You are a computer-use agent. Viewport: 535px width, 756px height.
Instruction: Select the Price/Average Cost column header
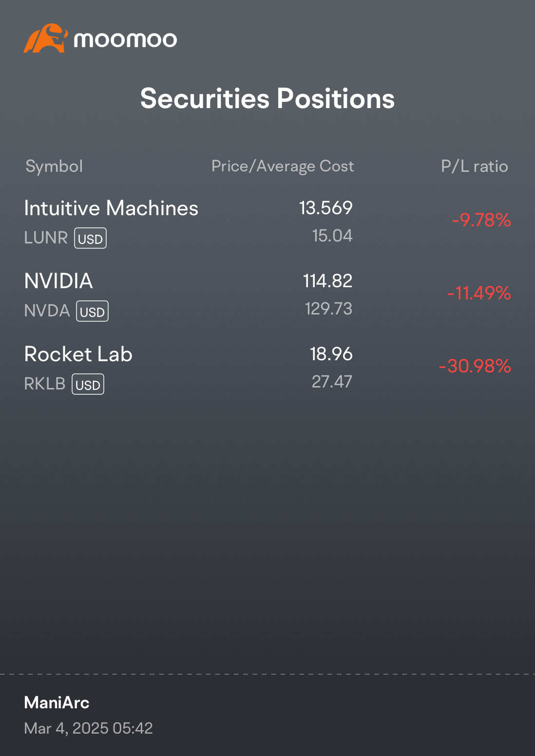click(x=283, y=166)
